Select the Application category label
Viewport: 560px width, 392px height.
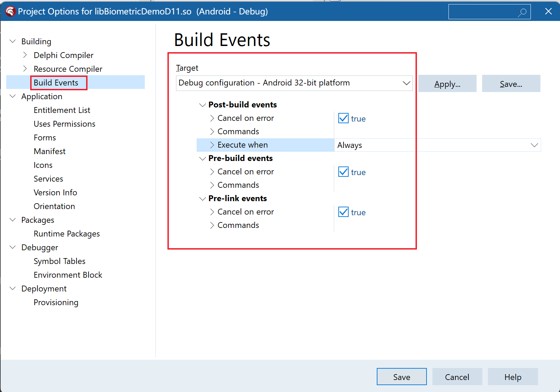pyautogui.click(x=42, y=96)
